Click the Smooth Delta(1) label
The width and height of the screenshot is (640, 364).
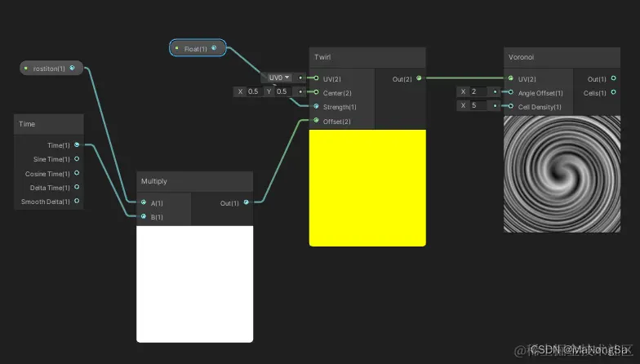click(46, 202)
